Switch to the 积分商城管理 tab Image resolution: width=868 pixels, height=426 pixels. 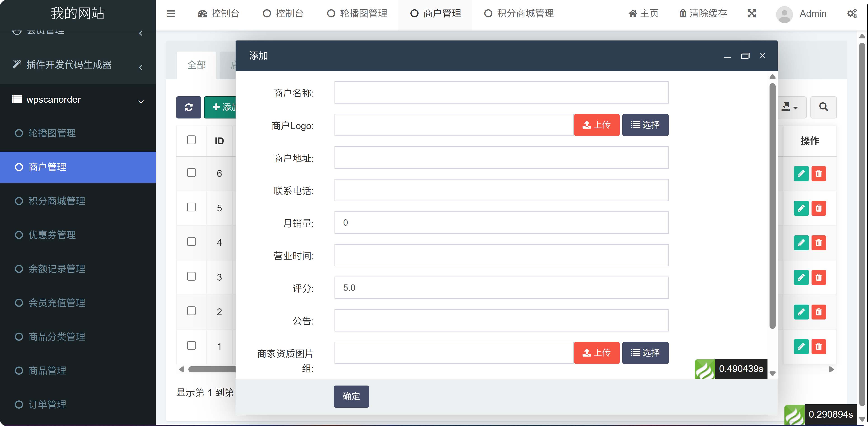[518, 14]
